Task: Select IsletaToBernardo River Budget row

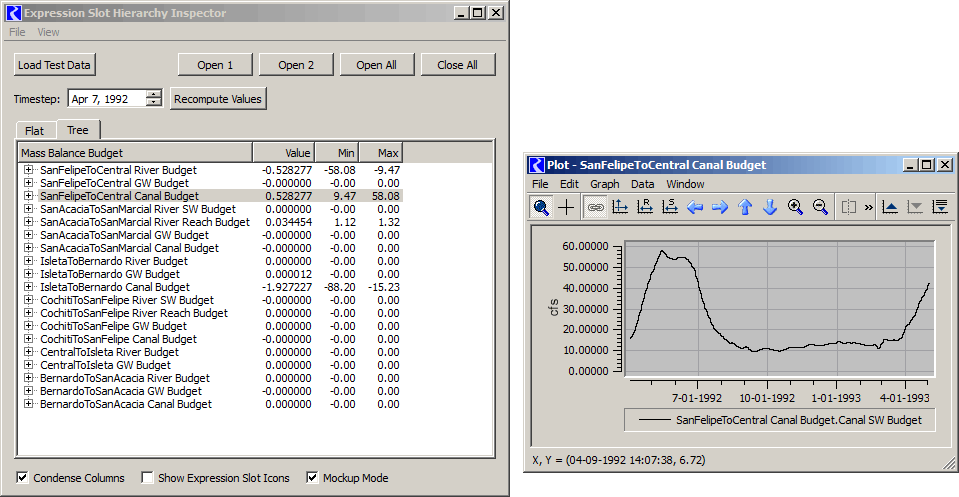Action: pyautogui.click(x=114, y=261)
